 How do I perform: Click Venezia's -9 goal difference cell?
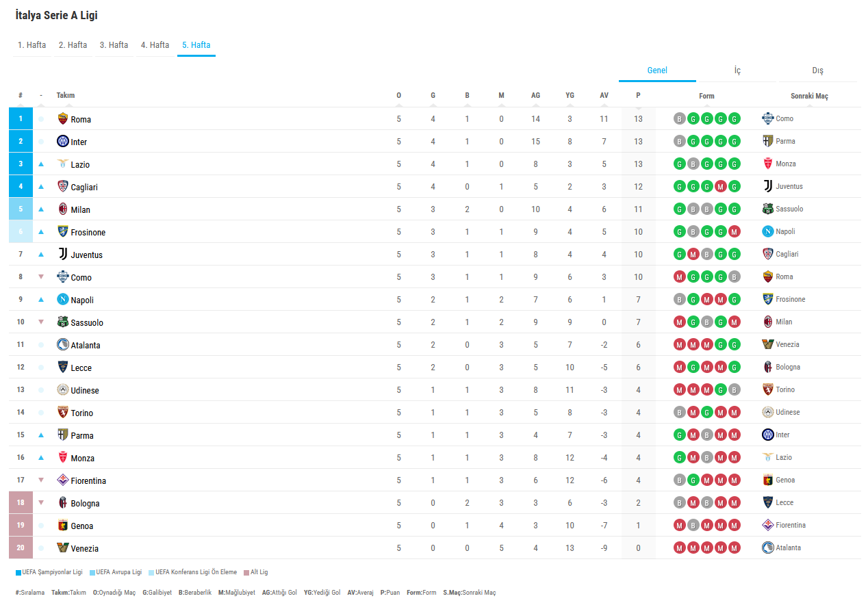click(604, 548)
